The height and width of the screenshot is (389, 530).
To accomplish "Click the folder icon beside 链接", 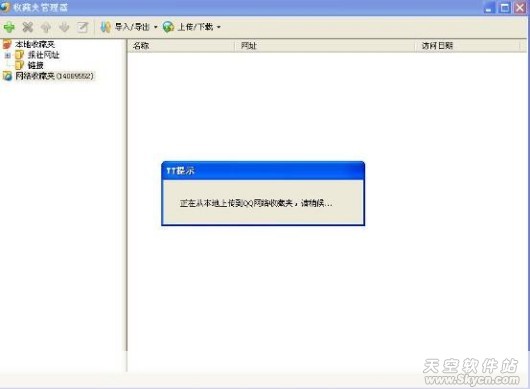I will tap(19, 65).
